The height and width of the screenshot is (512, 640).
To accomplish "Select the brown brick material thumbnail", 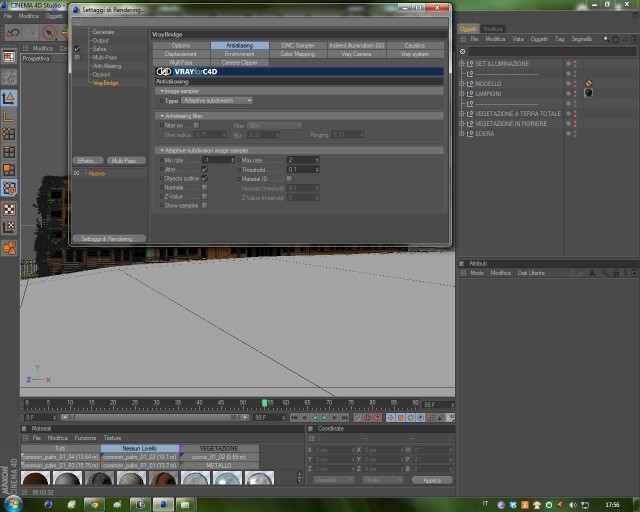I will pyautogui.click(x=163, y=478).
